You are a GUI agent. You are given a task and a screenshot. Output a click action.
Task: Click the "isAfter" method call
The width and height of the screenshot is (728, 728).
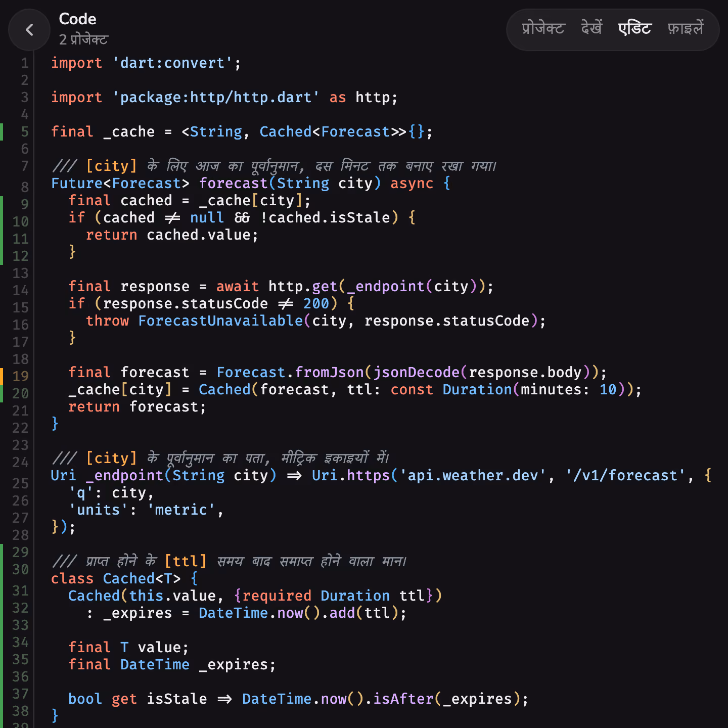click(403, 699)
